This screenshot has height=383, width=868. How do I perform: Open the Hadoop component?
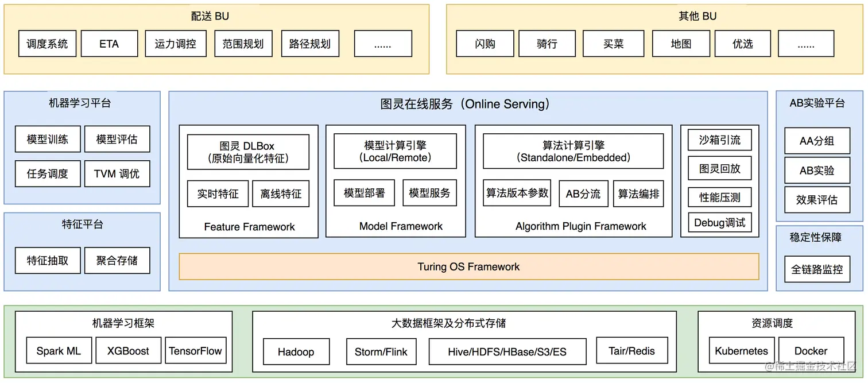[296, 351]
